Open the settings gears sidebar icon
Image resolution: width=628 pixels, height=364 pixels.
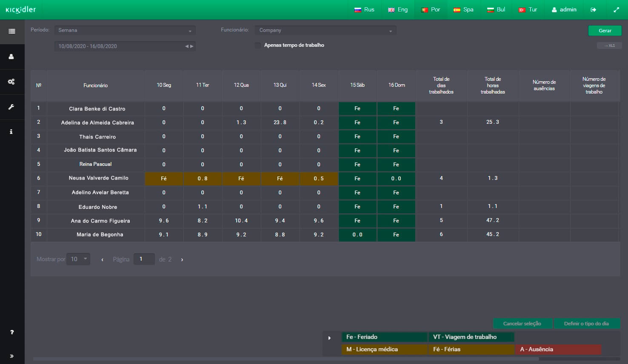pos(11,82)
